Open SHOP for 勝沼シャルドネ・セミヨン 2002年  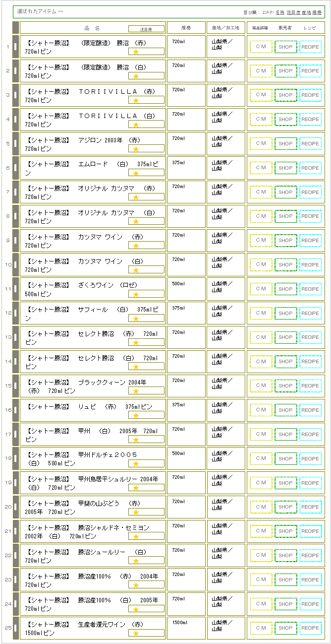pyautogui.click(x=286, y=531)
